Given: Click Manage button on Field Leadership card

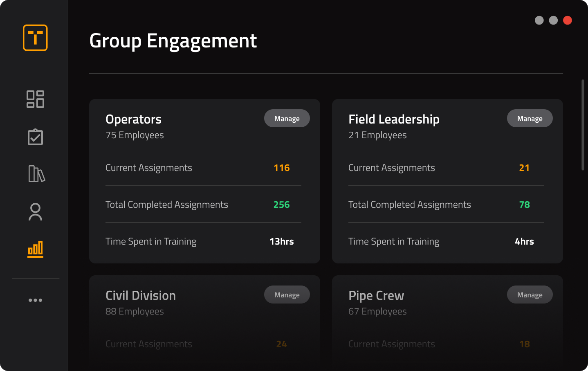Looking at the screenshot, I should (x=530, y=118).
